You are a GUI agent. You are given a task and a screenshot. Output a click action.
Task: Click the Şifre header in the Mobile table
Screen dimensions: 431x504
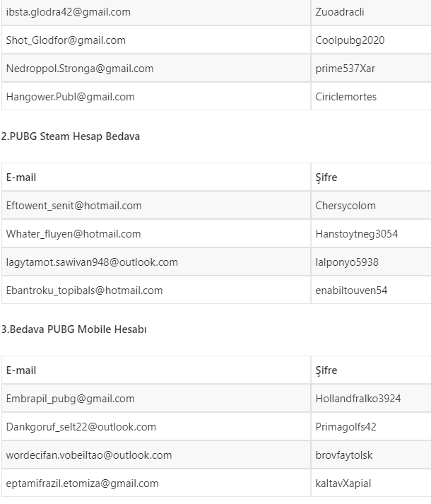[x=326, y=370]
